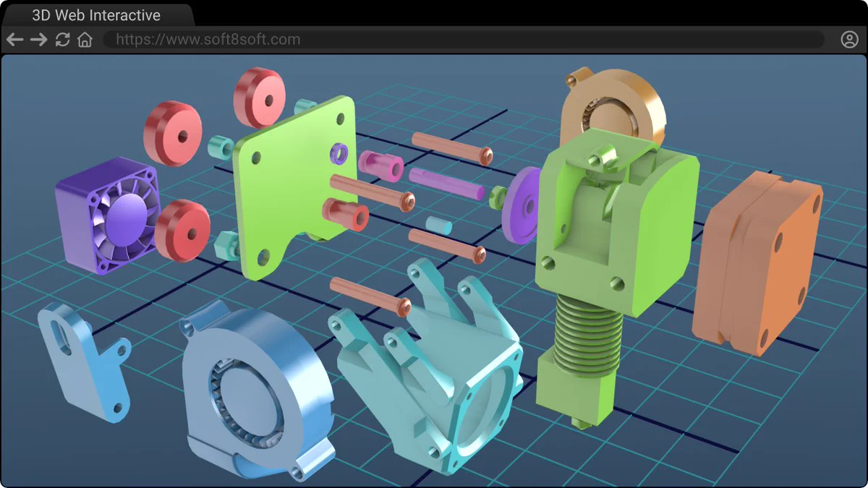The height and width of the screenshot is (488, 868).
Task: Reload the page with the refresh icon
Action: 63,40
